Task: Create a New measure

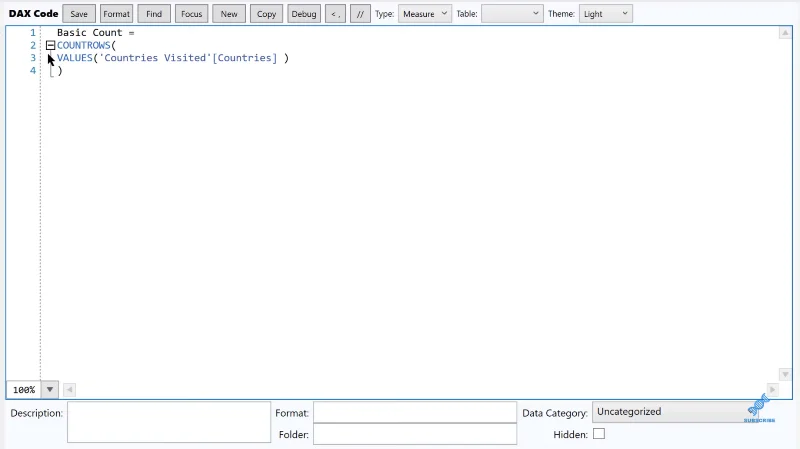Action: (229, 14)
